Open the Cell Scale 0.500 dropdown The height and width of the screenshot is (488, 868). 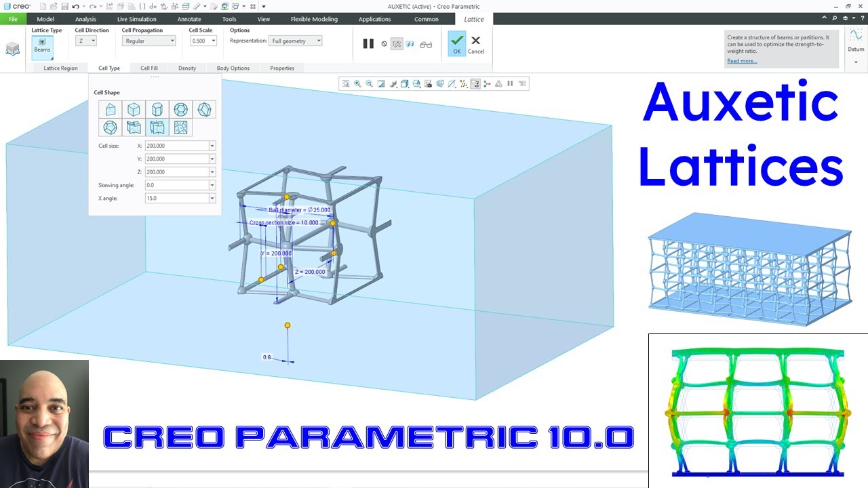coord(214,41)
